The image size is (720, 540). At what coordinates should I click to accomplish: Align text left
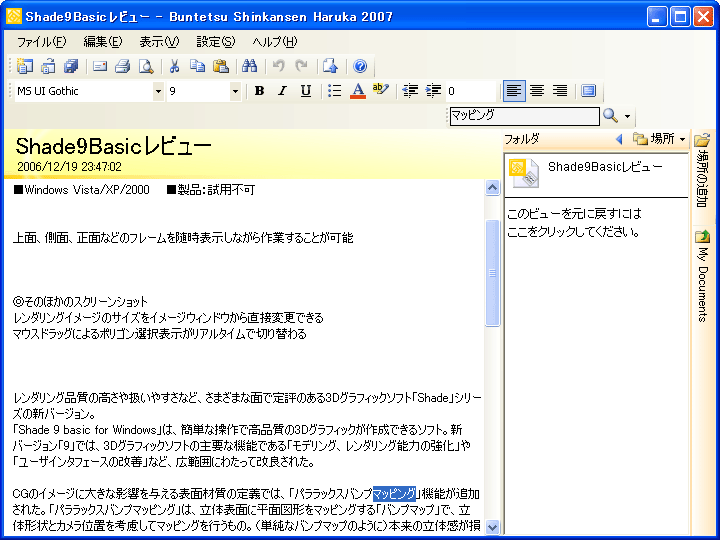click(x=514, y=91)
